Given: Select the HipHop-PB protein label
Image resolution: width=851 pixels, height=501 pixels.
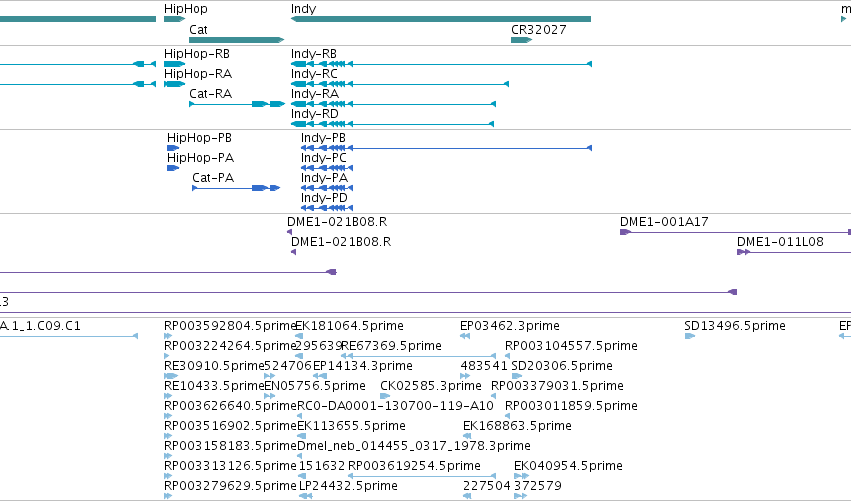Looking at the screenshot, I should point(199,138).
